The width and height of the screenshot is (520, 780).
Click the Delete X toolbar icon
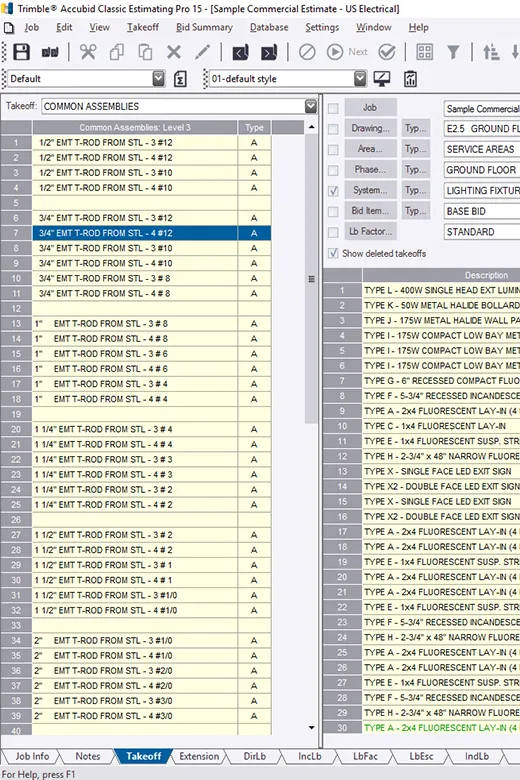coord(174,52)
